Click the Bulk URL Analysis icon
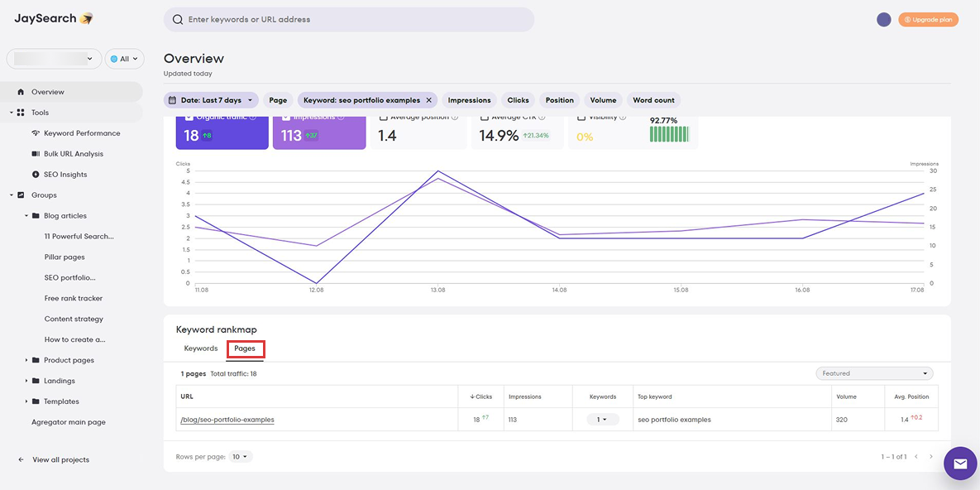The height and width of the screenshot is (490, 980). (35, 154)
